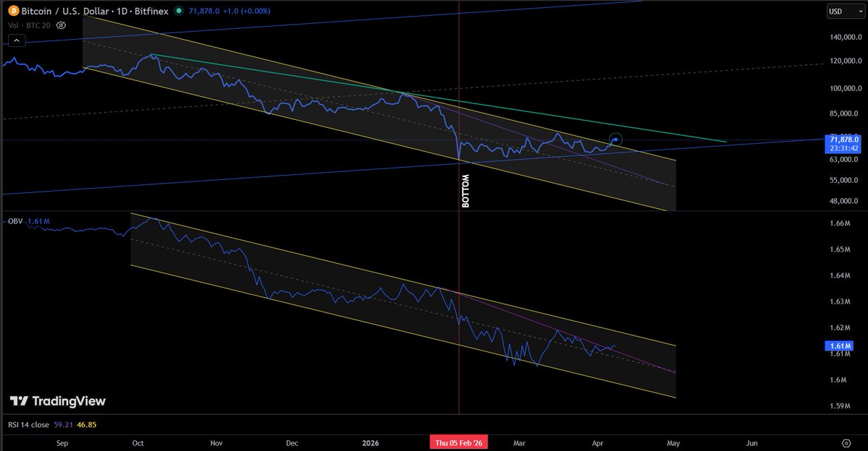
Task: Click the 1.6M OBV axis label
Action: click(x=837, y=379)
